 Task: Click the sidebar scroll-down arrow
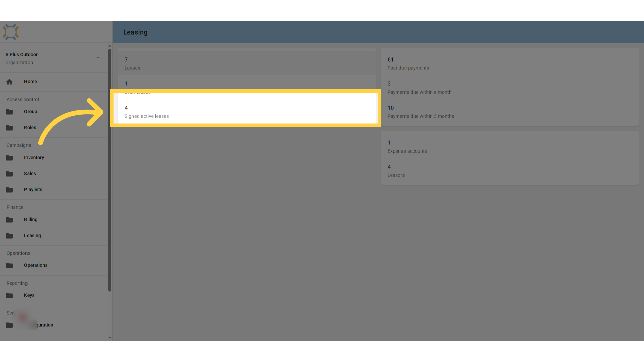point(110,338)
